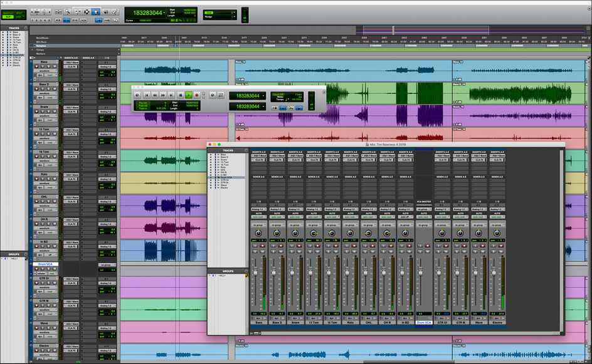Select the Scrubber speaker tool
This screenshot has height=364, width=592.
tap(106, 12)
